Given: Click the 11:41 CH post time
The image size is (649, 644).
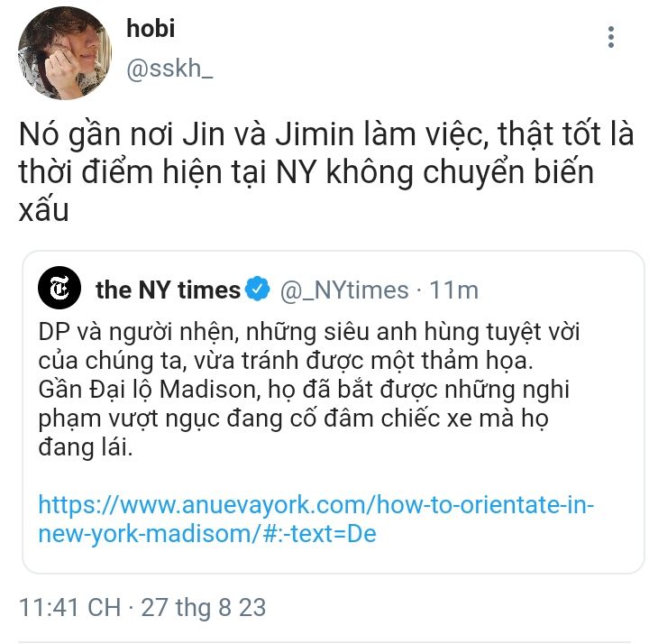Looking at the screenshot, I should 70,607.
